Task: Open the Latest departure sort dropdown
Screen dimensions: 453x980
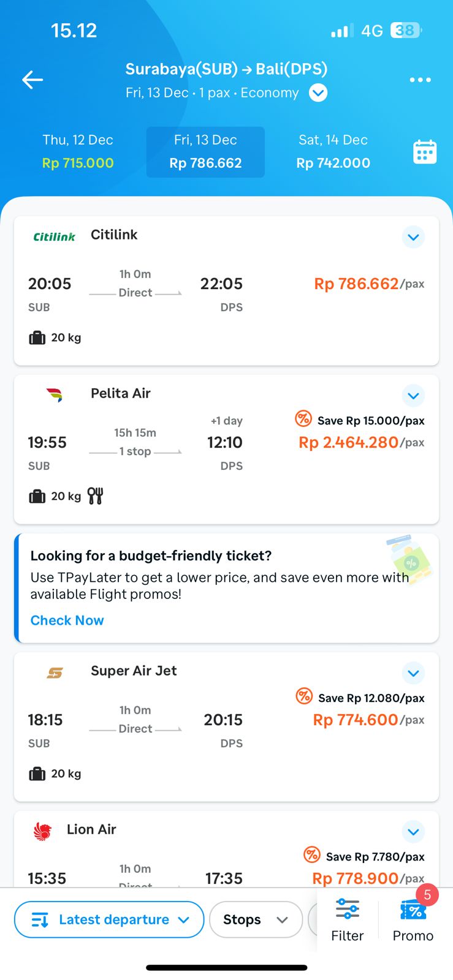Action: click(109, 919)
